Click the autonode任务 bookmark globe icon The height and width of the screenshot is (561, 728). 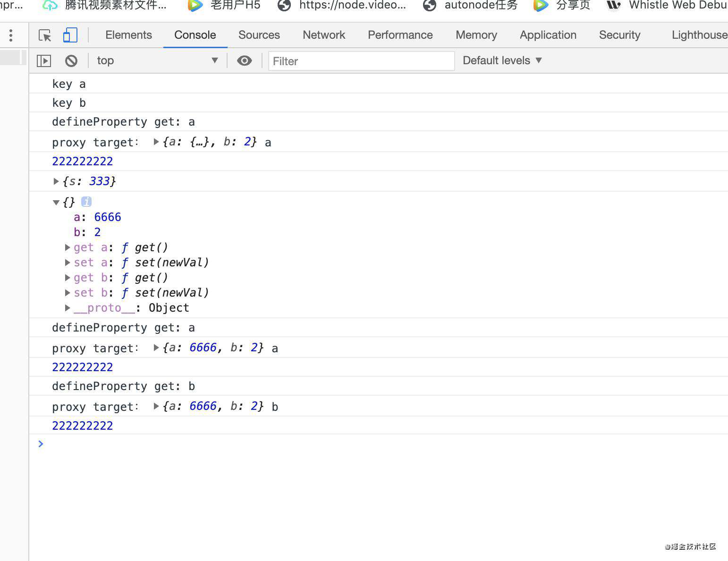click(430, 6)
